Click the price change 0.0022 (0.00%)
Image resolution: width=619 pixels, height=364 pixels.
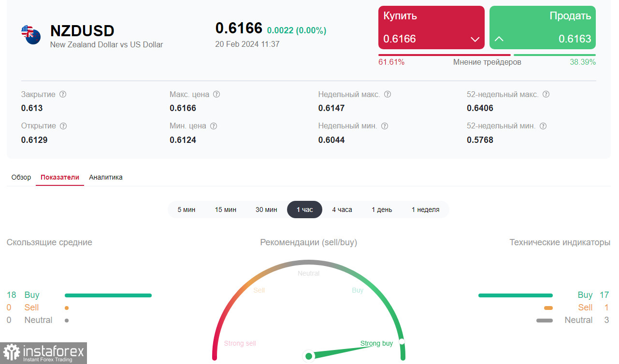pyautogui.click(x=296, y=30)
